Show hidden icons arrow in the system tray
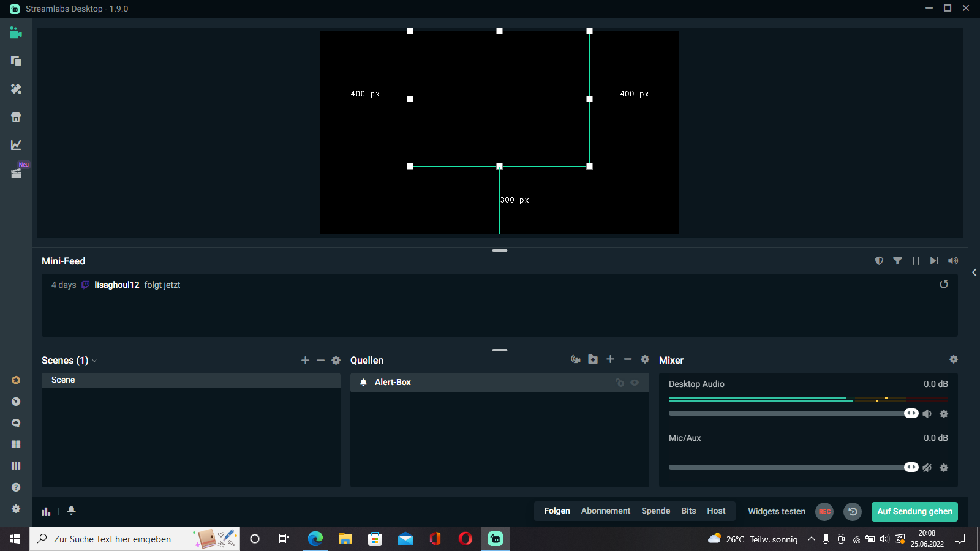 point(811,539)
